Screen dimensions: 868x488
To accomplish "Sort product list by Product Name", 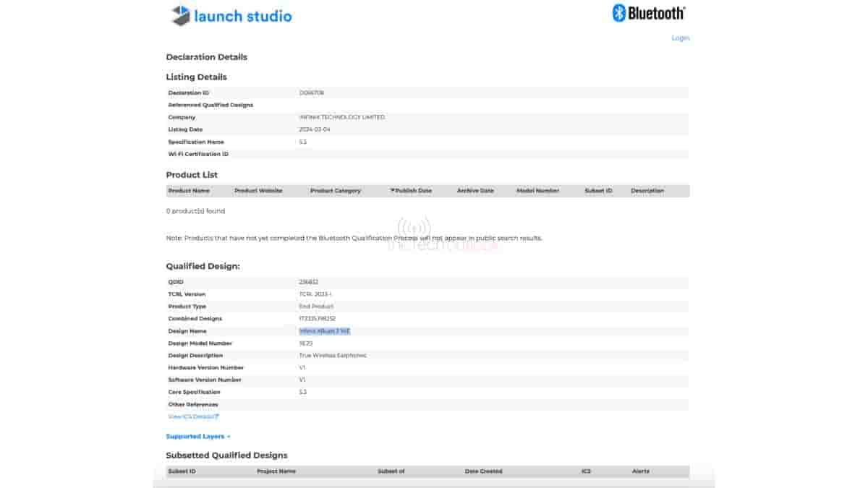I will click(x=189, y=191).
